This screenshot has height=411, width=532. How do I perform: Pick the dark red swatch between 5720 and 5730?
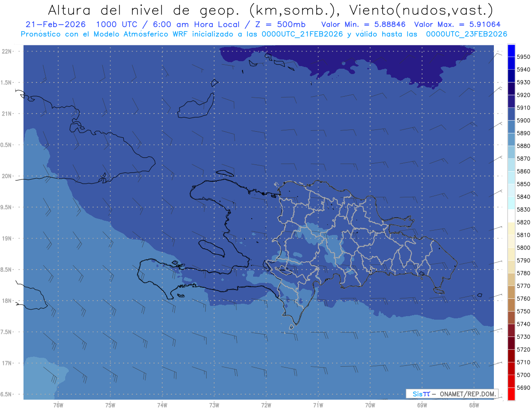(511, 343)
